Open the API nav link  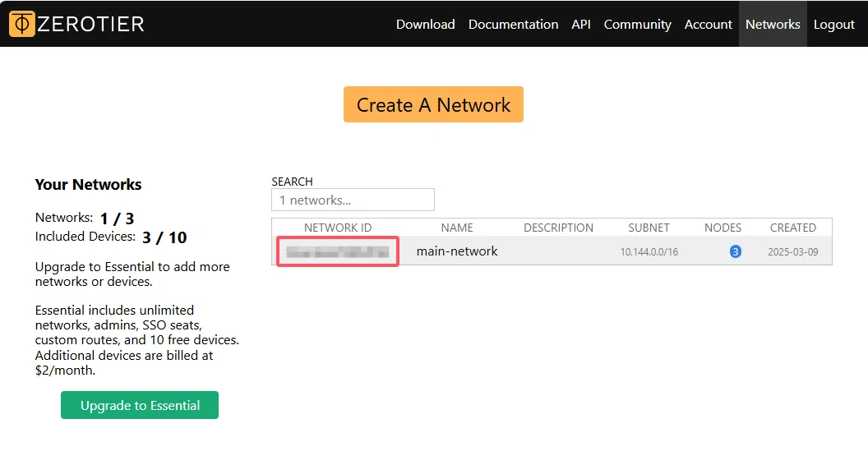[x=581, y=25]
